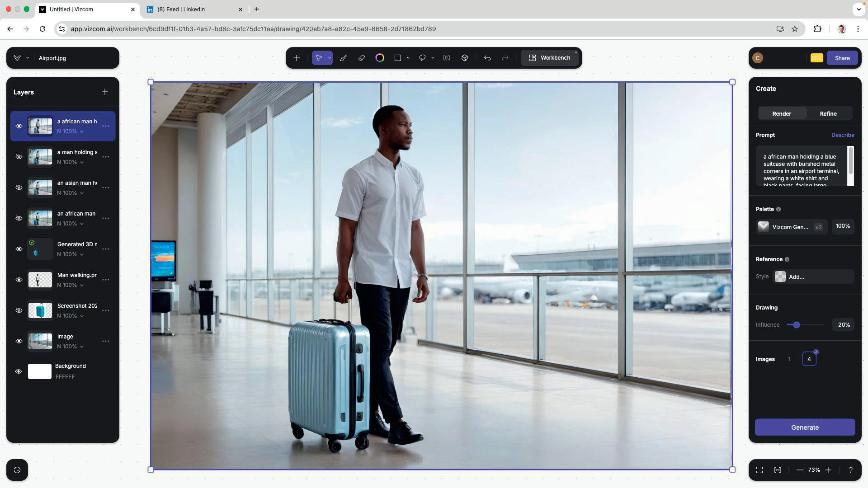Expand the rectangle shape tool dropdown arrow
This screenshot has height=488, width=868.
408,58
